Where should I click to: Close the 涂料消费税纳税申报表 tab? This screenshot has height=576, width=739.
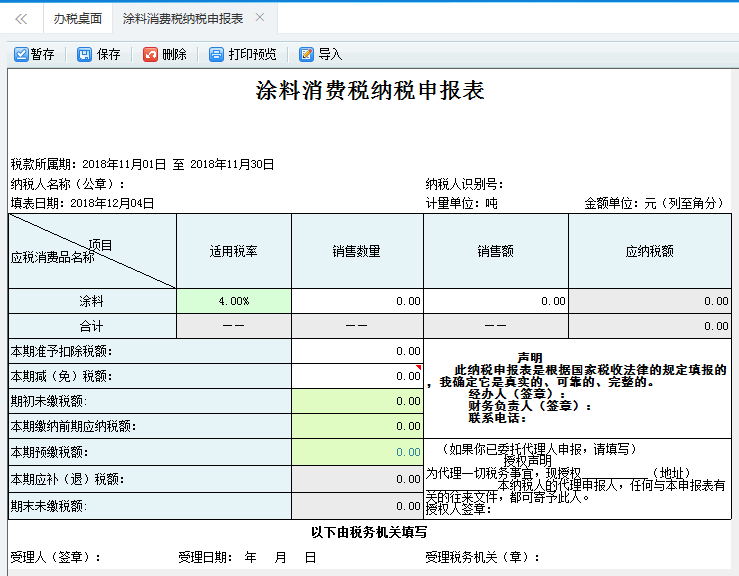pos(260,18)
